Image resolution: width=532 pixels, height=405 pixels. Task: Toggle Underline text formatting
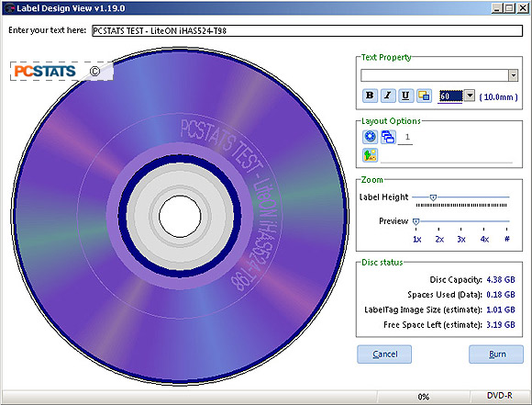coord(405,96)
